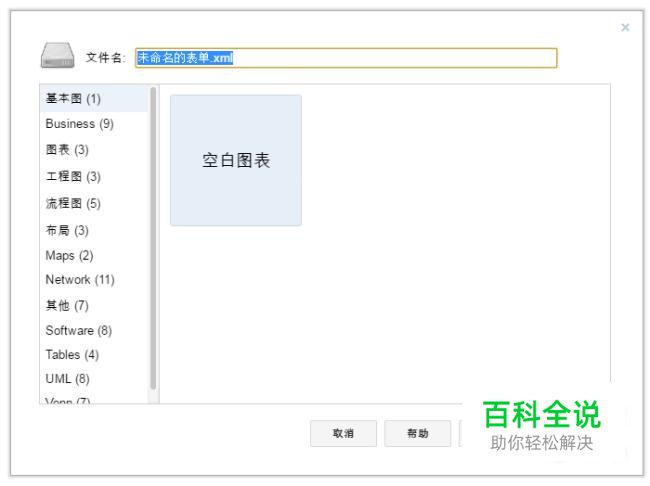This screenshot has height=486, width=650.
Task: Select the UML (8) category
Action: (94, 379)
